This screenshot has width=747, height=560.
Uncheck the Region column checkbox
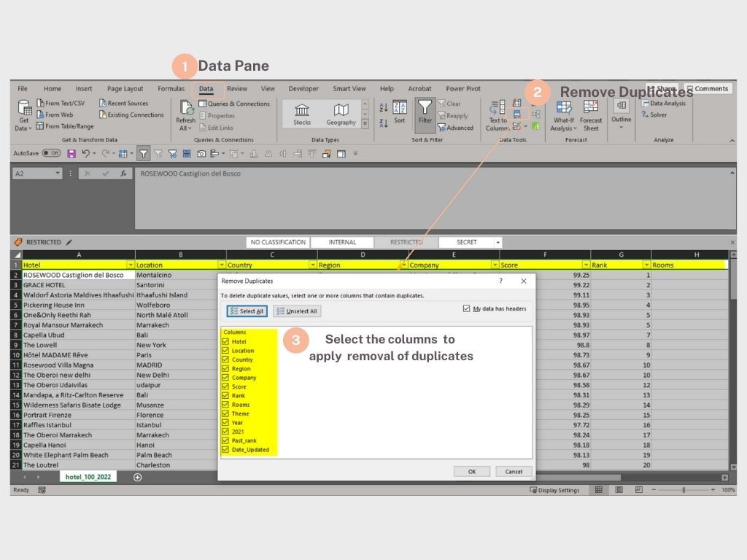pos(226,368)
